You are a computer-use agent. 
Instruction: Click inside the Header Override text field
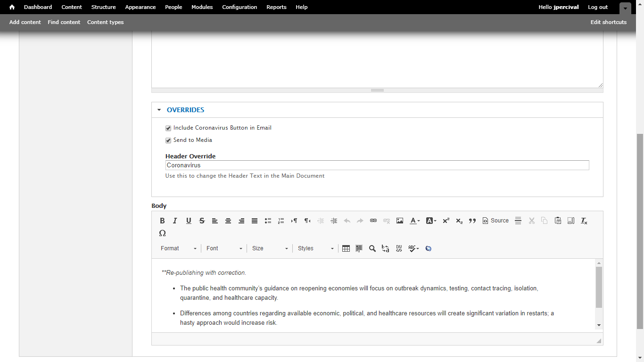pyautogui.click(x=377, y=165)
